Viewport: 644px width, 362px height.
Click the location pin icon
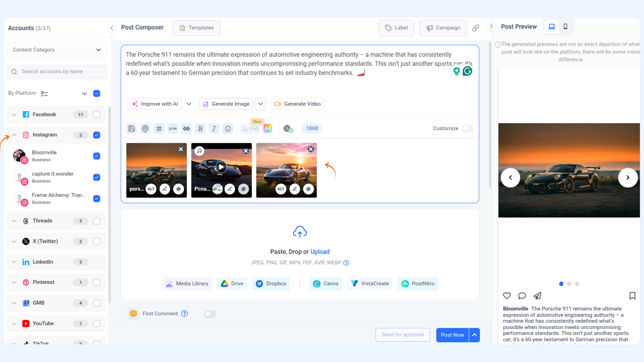(145, 129)
